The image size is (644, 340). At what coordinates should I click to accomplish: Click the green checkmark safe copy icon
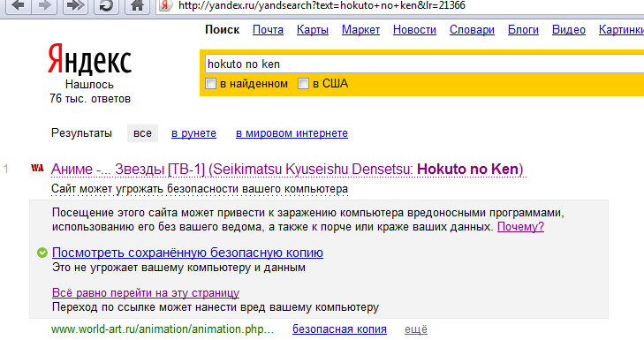[x=42, y=253]
